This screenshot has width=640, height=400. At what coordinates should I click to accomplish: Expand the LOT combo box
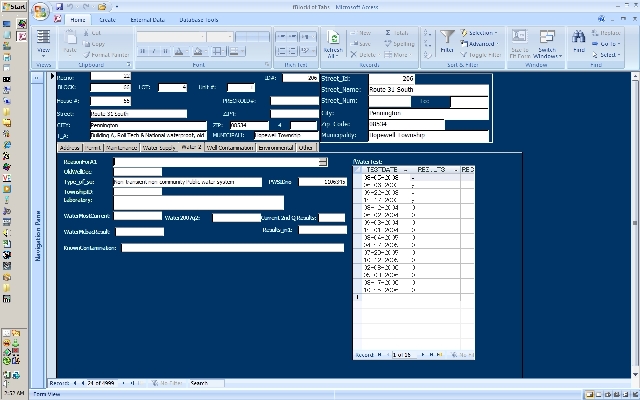point(183,87)
